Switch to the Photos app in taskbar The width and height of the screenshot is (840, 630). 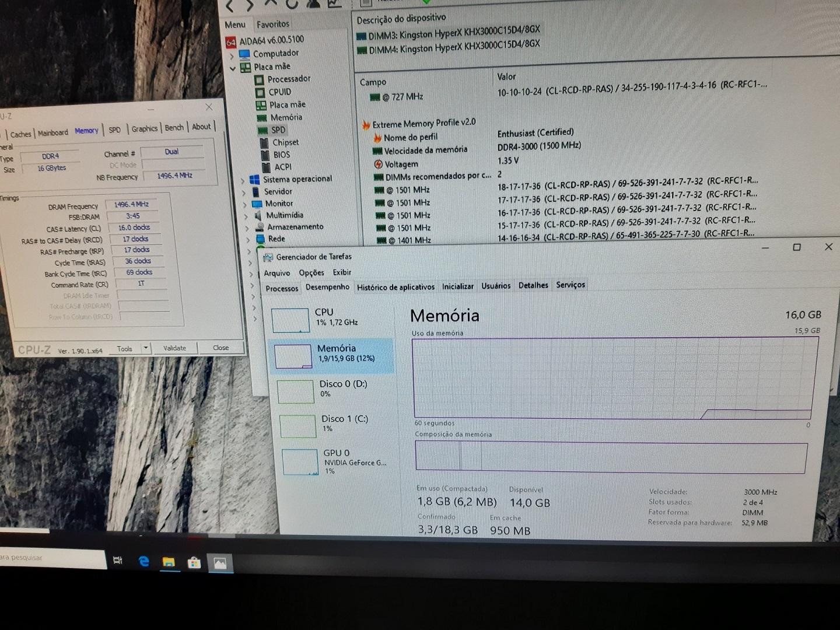click(220, 563)
